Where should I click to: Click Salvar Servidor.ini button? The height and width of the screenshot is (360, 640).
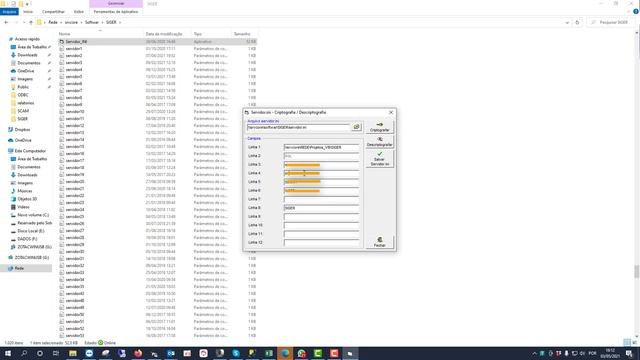tap(379, 159)
